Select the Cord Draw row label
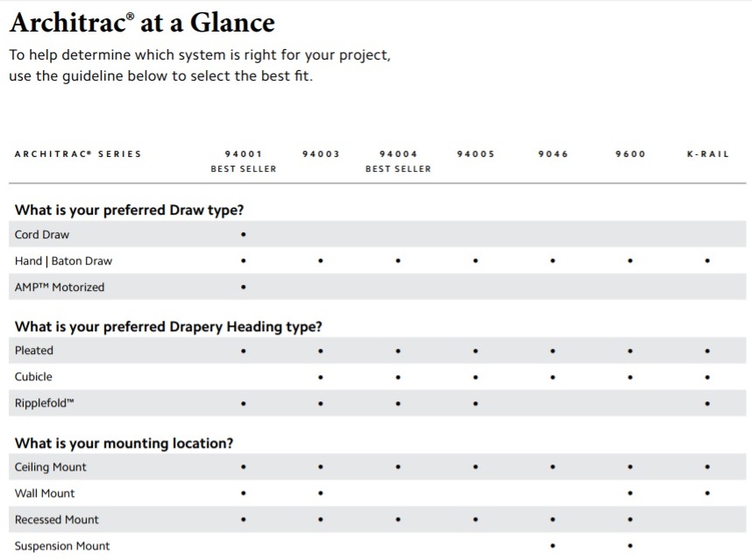This screenshot has width=752, height=560. (42, 235)
